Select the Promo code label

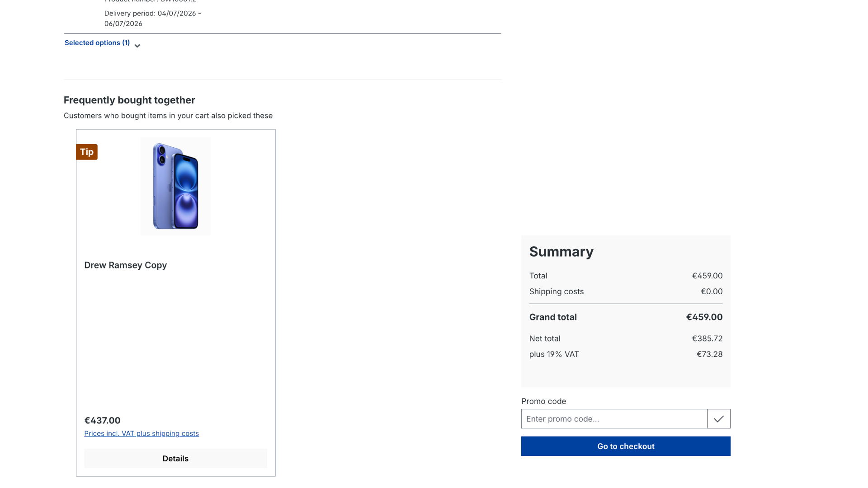coord(544,401)
